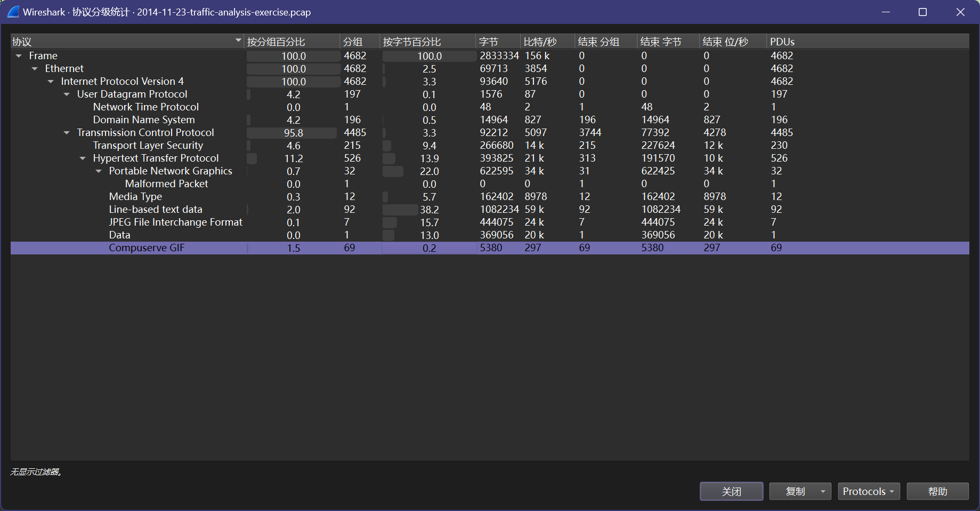Click the 关闭 button
This screenshot has width=980, height=511.
pos(731,491)
